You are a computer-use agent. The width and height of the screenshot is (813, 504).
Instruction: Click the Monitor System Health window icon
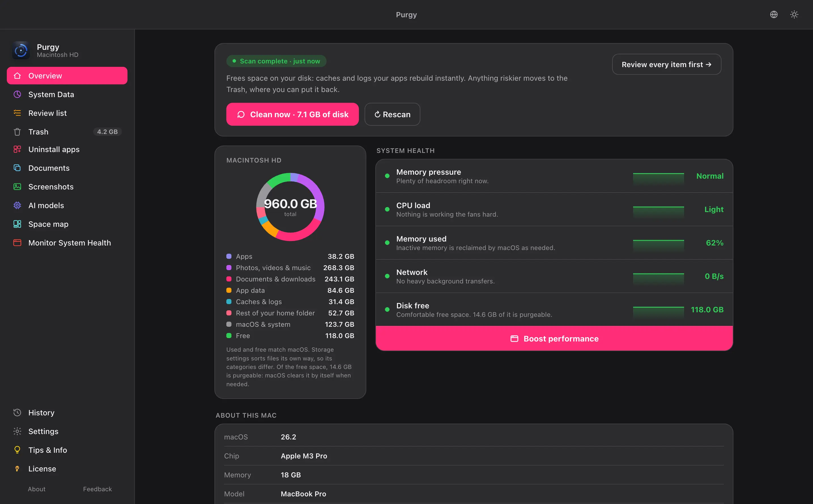17,243
